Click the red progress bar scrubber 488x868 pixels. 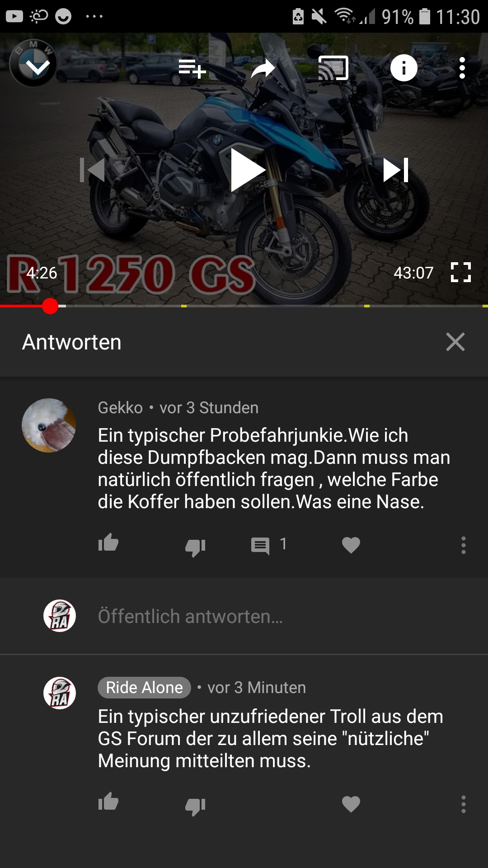point(50,306)
